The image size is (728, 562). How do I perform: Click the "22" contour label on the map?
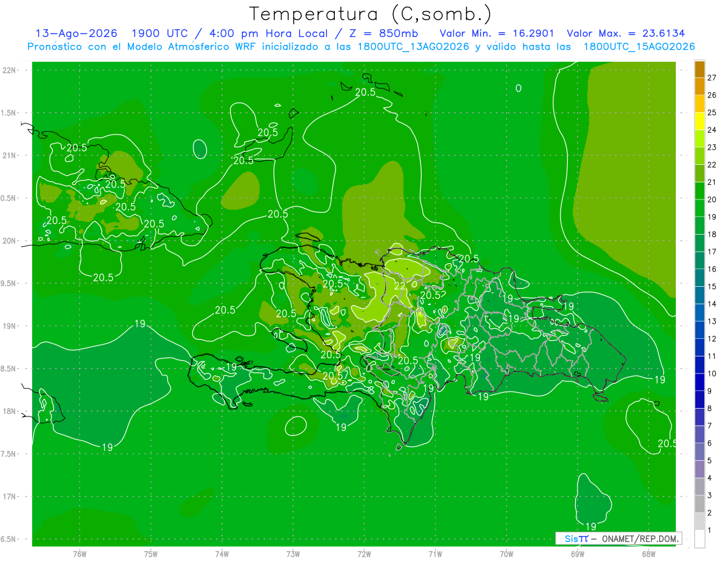(x=400, y=286)
